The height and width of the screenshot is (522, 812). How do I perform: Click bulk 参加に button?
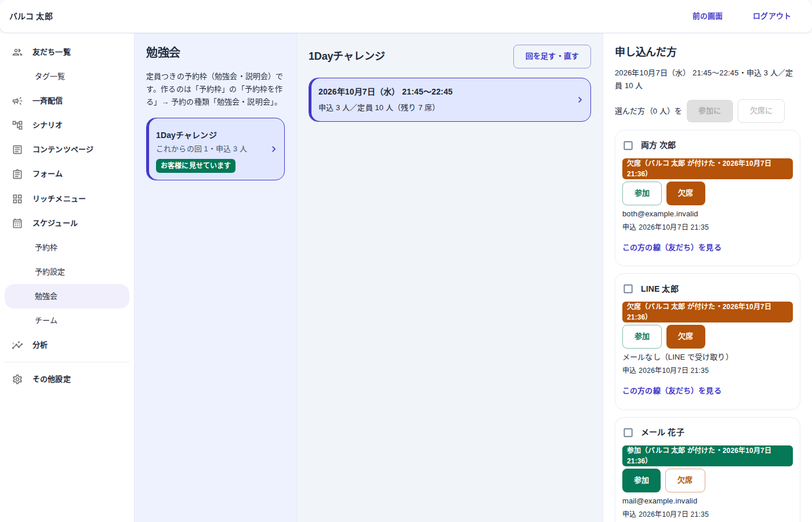click(x=710, y=111)
